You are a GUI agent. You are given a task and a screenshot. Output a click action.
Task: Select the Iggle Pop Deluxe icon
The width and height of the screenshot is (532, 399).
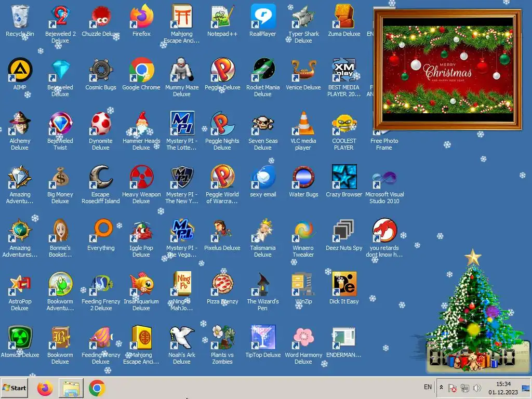pyautogui.click(x=141, y=231)
